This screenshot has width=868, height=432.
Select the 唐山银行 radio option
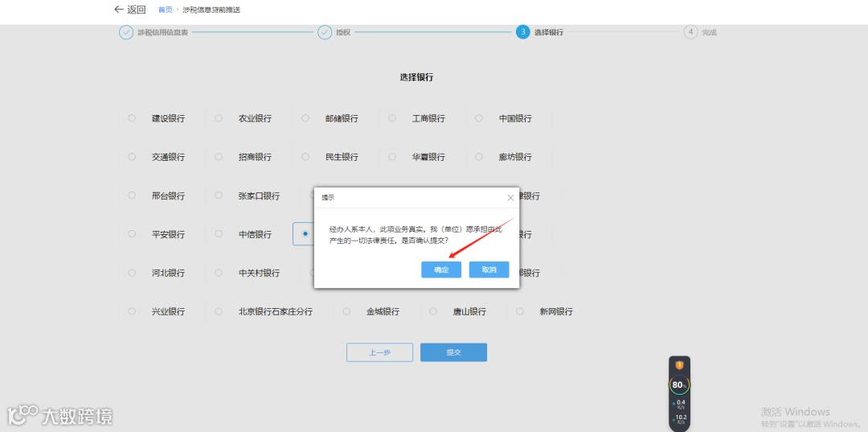[433, 311]
